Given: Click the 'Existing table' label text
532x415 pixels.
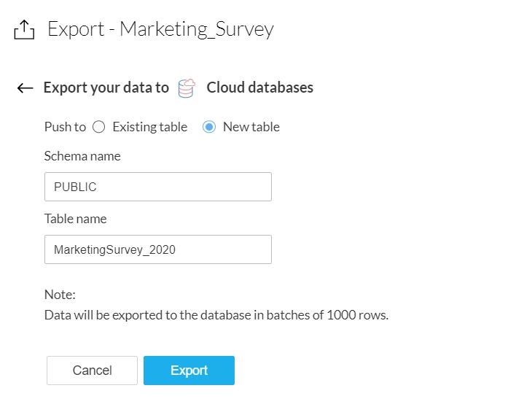Looking at the screenshot, I should pyautogui.click(x=149, y=127).
